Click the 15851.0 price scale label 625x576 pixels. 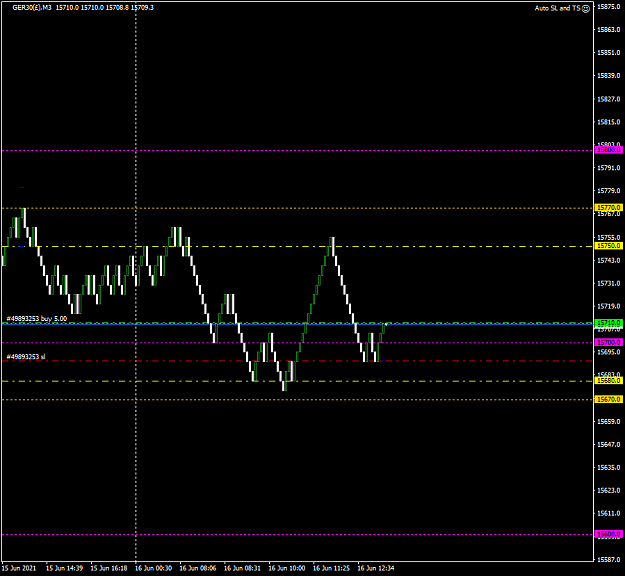[609, 53]
